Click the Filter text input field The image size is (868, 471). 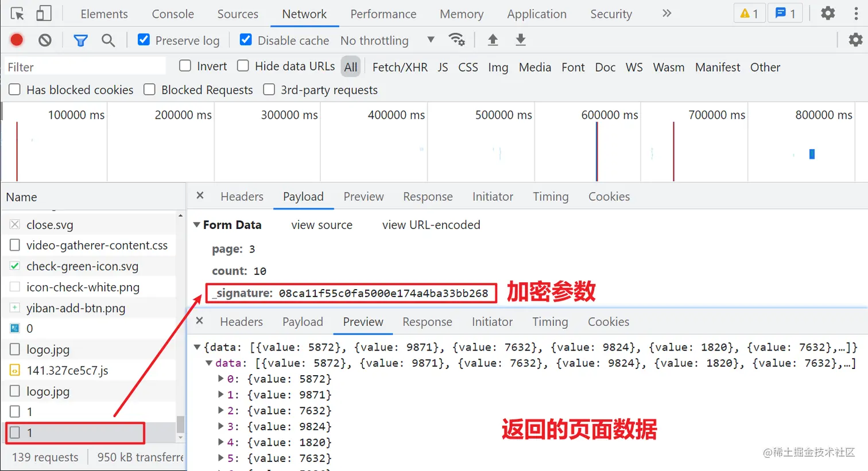tap(86, 67)
